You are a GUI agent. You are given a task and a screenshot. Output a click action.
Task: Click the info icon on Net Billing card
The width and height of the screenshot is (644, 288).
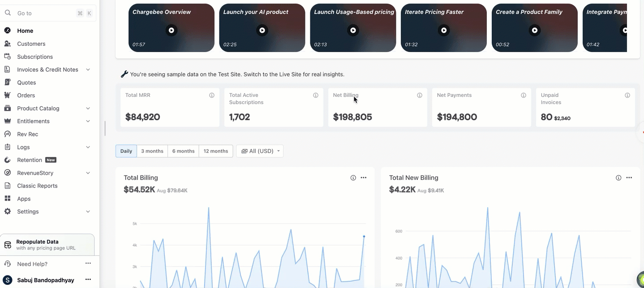420,95
